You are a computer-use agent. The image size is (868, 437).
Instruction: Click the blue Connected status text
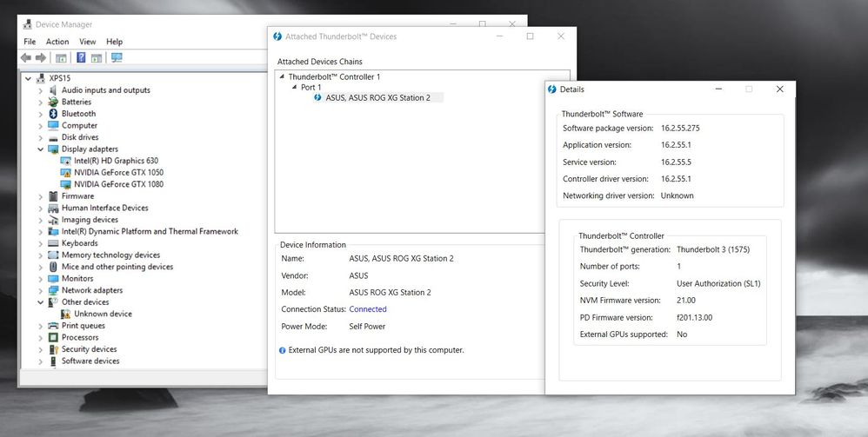[x=368, y=309]
